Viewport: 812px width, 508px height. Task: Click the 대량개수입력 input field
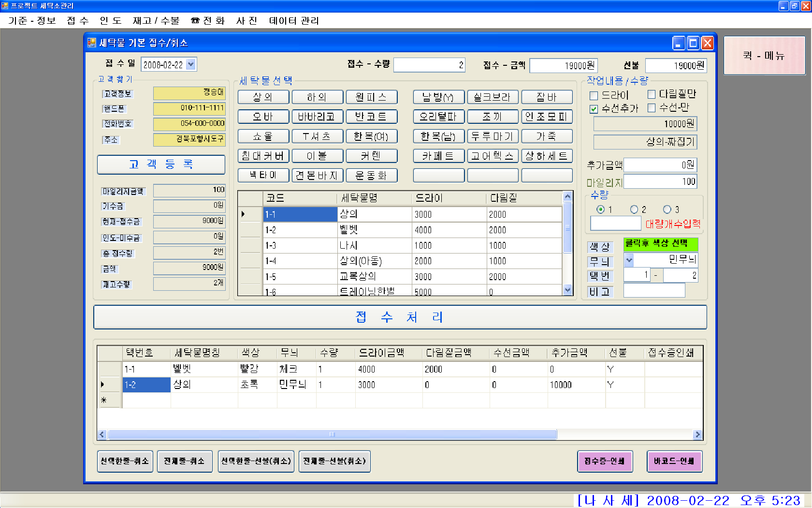coord(616,223)
